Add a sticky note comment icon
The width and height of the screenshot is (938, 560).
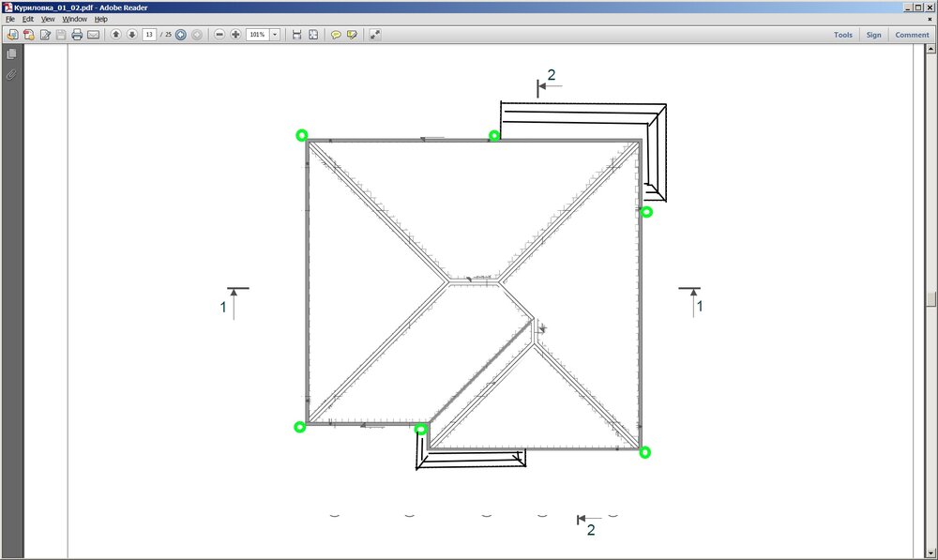(336, 35)
